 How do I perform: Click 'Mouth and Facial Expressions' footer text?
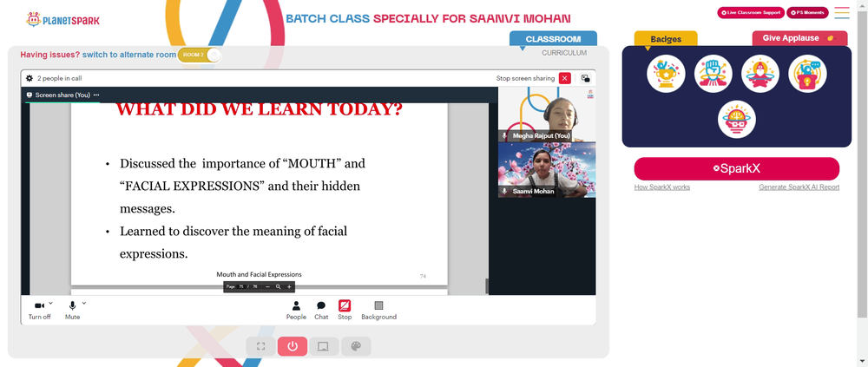pyautogui.click(x=259, y=274)
